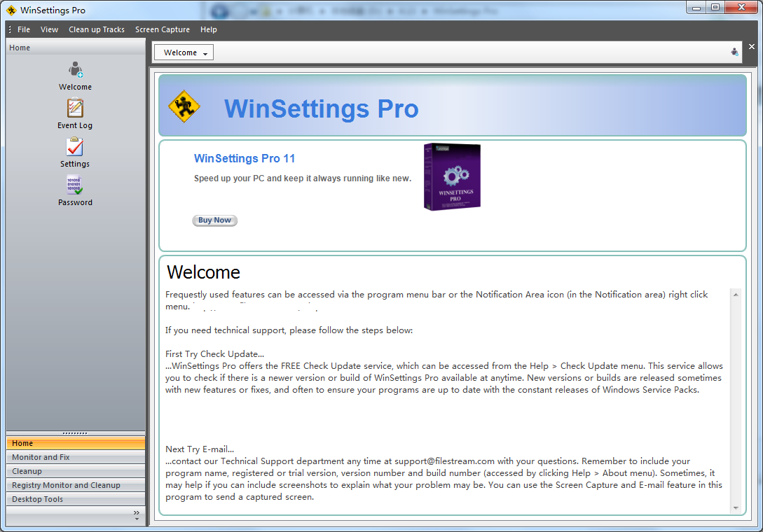Switch to Registry Monitor and Cleanup category
The width and height of the screenshot is (763, 532).
(76, 485)
